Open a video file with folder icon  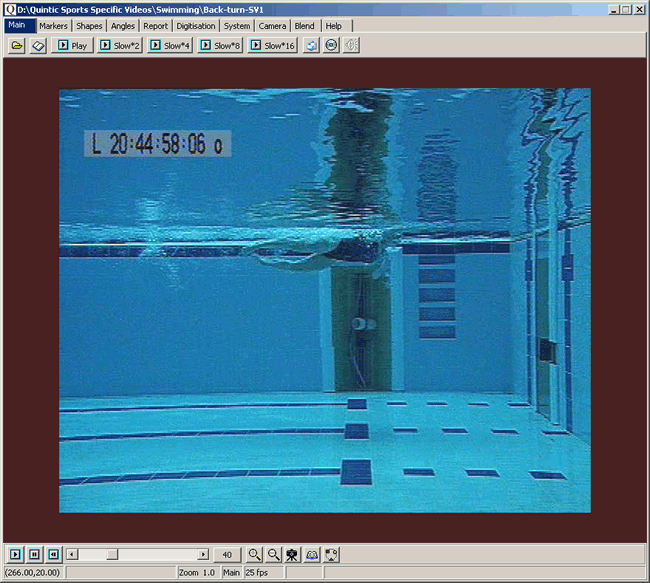(17, 45)
